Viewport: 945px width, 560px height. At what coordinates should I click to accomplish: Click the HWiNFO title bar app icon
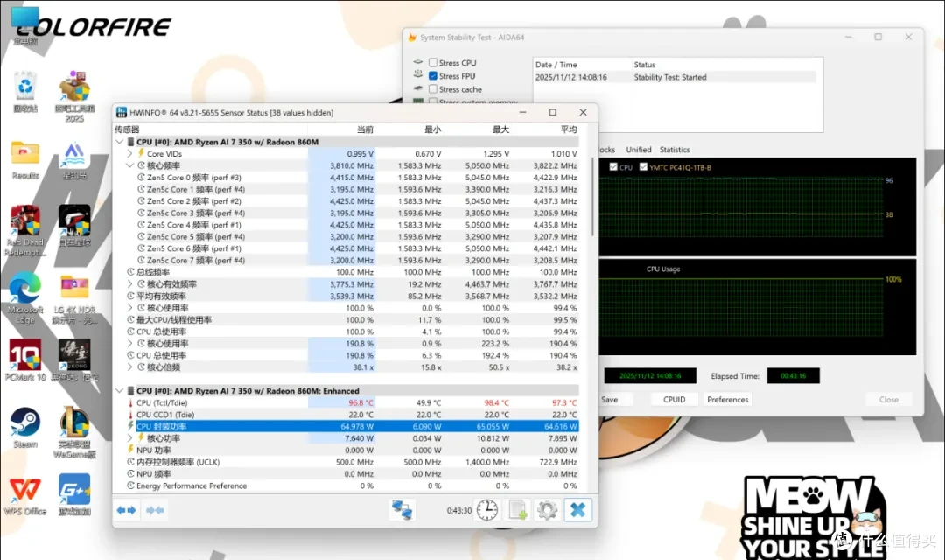coord(121,112)
